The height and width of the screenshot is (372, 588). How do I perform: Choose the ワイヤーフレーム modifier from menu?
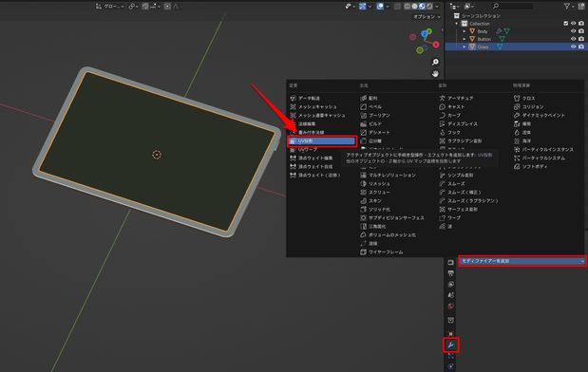click(x=382, y=252)
